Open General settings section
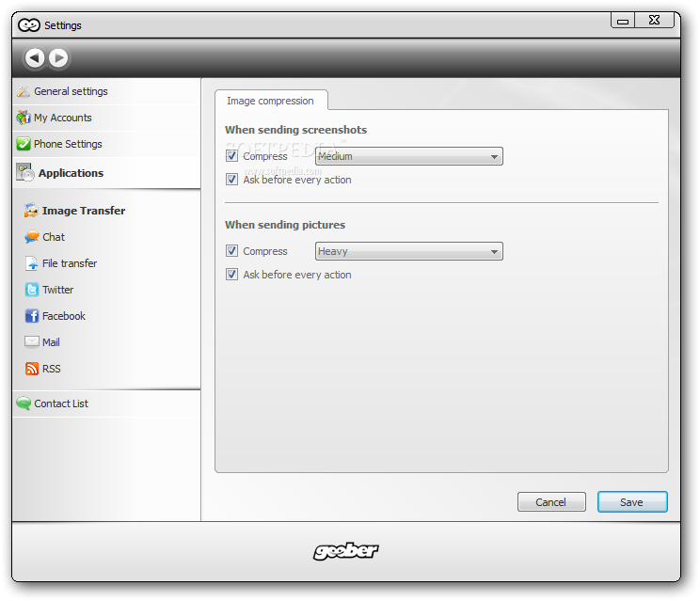Screen dimensions: 700x601 (x=106, y=91)
